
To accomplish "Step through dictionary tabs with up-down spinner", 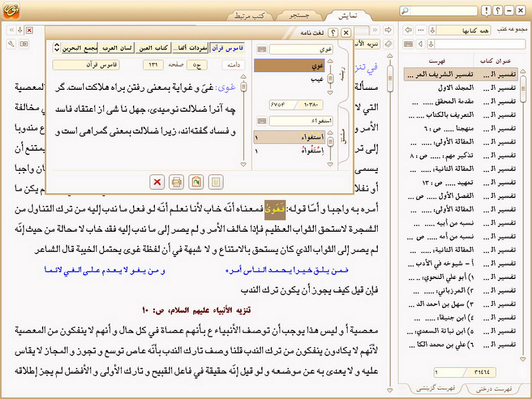I will click(57, 48).
